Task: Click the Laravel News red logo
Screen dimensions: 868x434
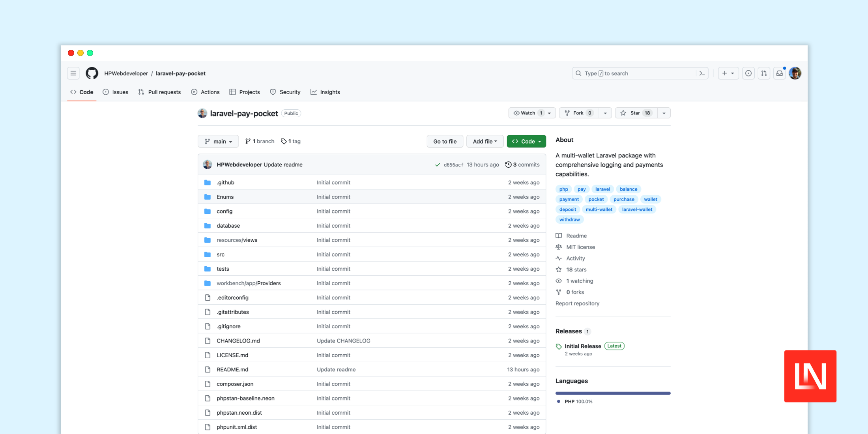Action: (810, 376)
